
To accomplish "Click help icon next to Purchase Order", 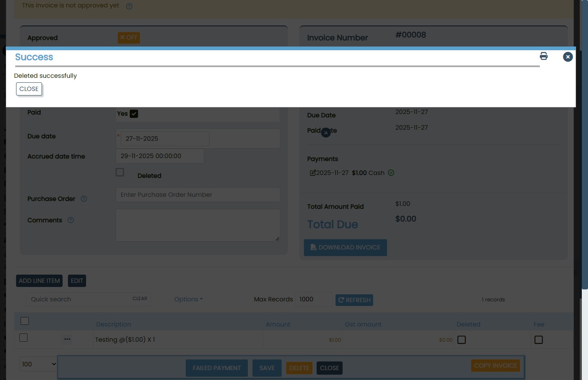I will click(84, 199).
